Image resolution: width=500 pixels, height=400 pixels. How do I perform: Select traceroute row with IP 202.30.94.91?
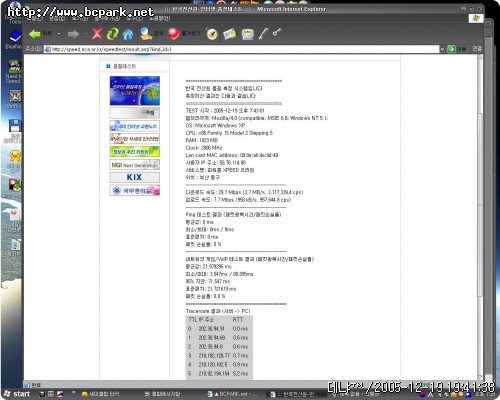[219, 329]
